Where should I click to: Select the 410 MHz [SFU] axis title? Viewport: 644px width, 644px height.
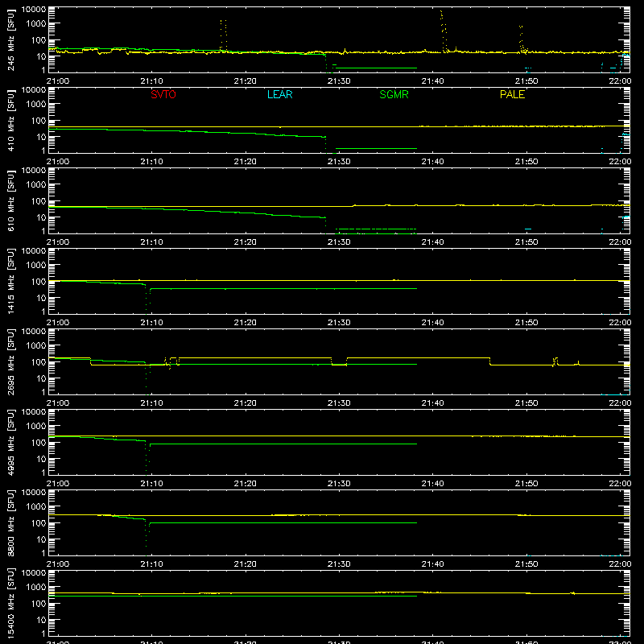[11, 120]
